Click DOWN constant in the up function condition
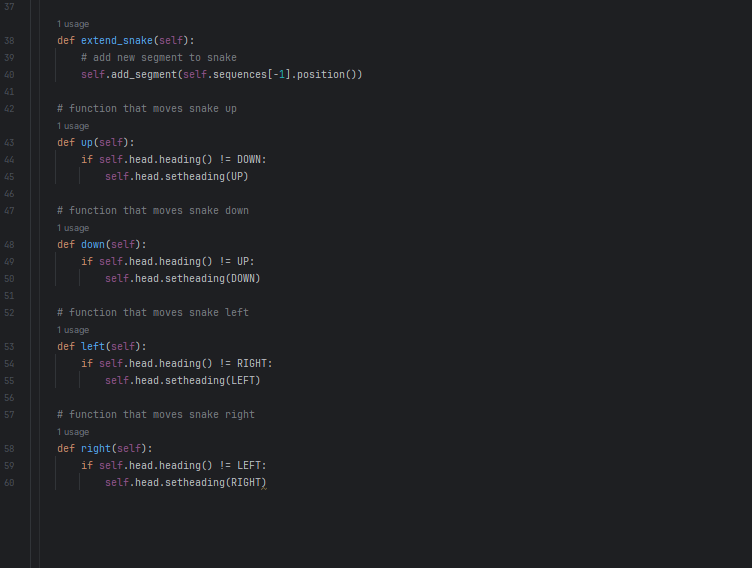Image resolution: width=752 pixels, height=568 pixels. pos(249,159)
